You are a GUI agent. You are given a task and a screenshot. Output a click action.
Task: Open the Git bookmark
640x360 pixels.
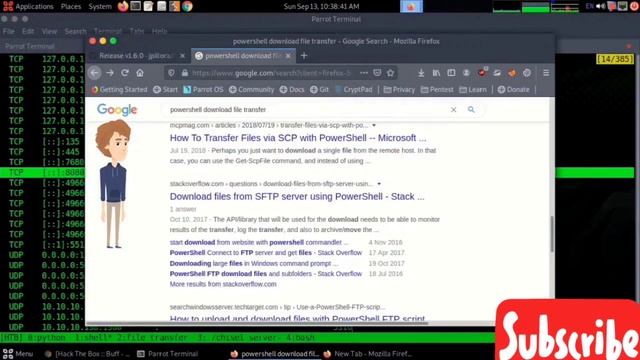pyautogui.click(x=319, y=89)
